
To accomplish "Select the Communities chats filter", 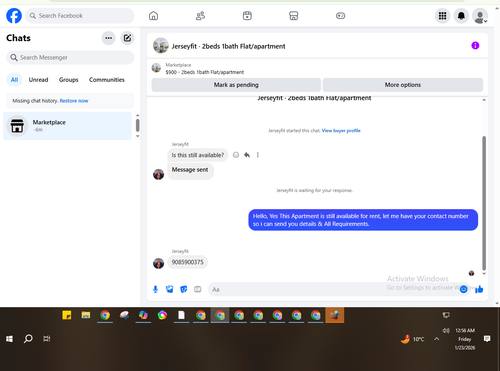I will point(107,80).
